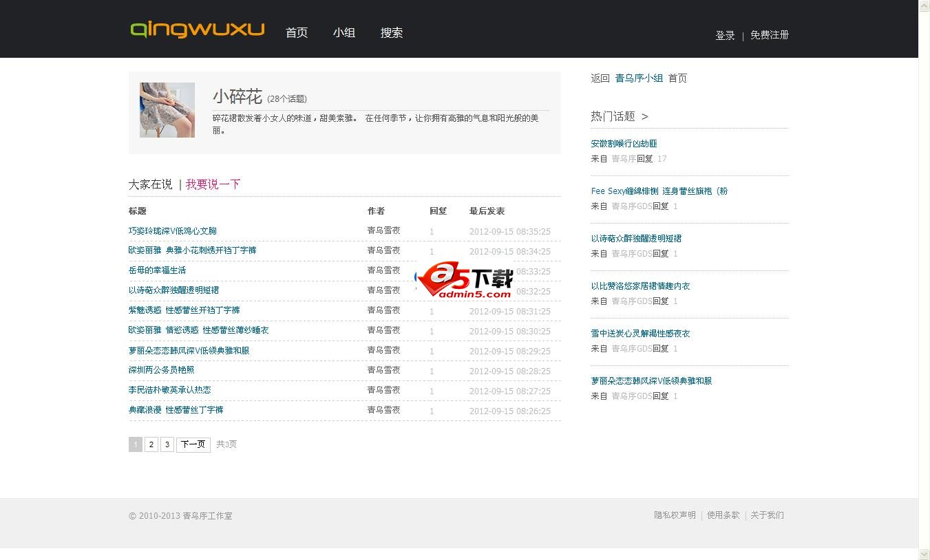Open the 小组 navigation menu item

pyautogui.click(x=344, y=33)
